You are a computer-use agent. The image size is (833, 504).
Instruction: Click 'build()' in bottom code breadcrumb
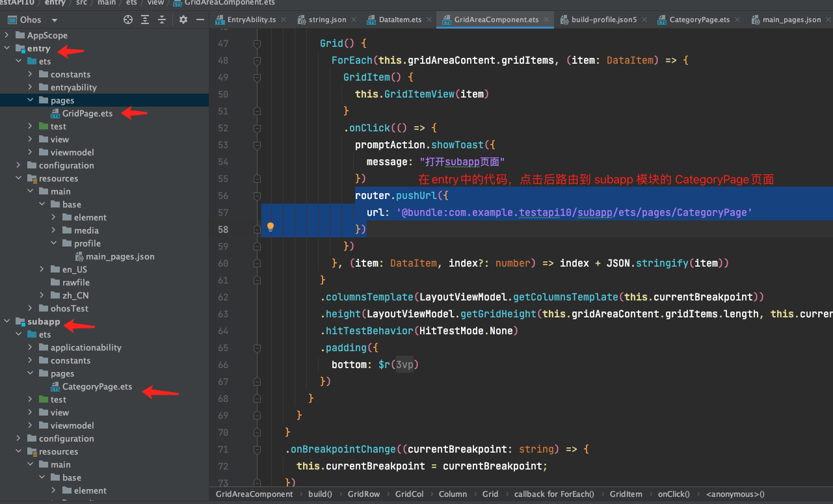320,494
